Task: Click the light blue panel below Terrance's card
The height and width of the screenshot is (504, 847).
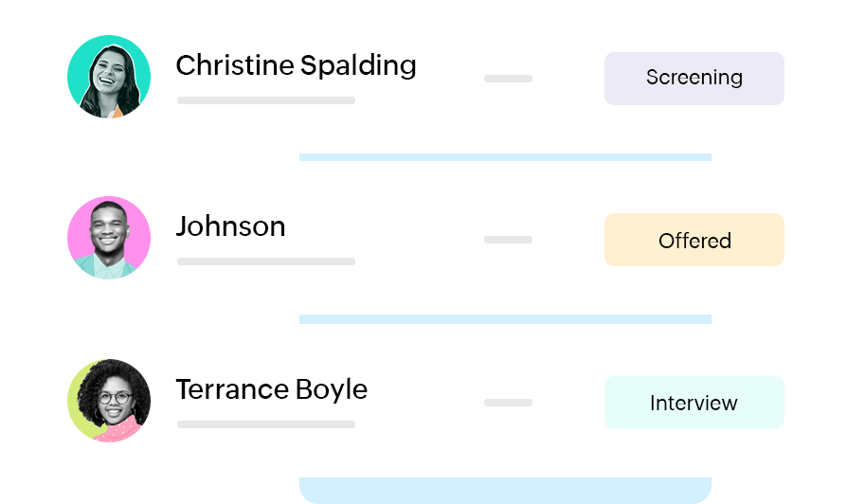Action: pos(505,490)
